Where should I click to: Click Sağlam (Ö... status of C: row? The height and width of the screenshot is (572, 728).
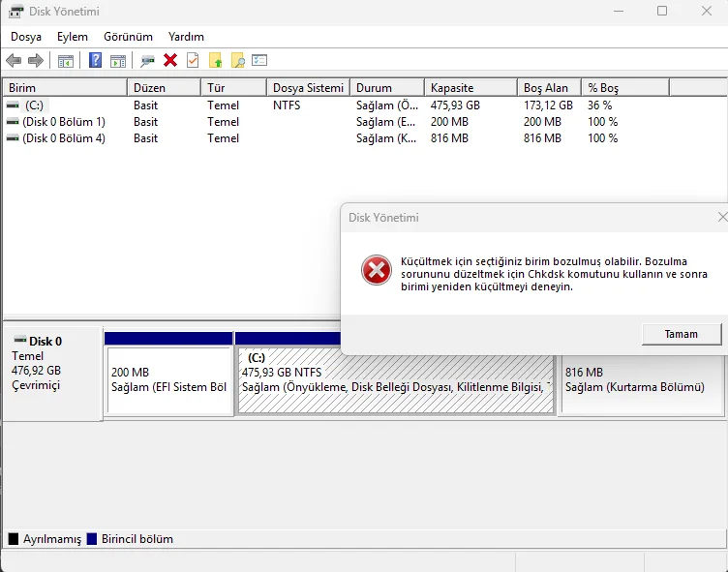[x=387, y=105]
